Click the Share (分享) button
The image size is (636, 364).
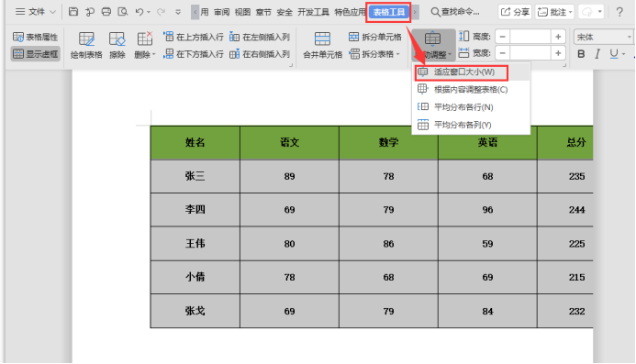515,12
